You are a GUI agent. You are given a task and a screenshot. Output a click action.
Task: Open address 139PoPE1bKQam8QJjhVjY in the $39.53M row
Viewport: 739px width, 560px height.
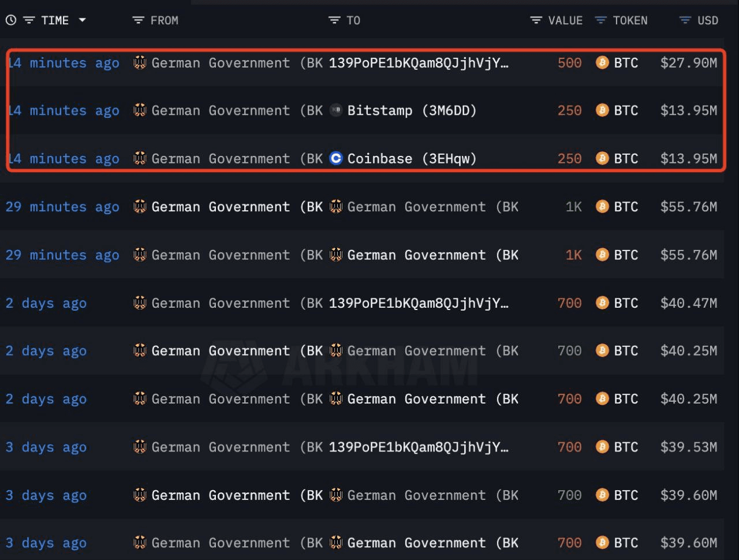[419, 447]
